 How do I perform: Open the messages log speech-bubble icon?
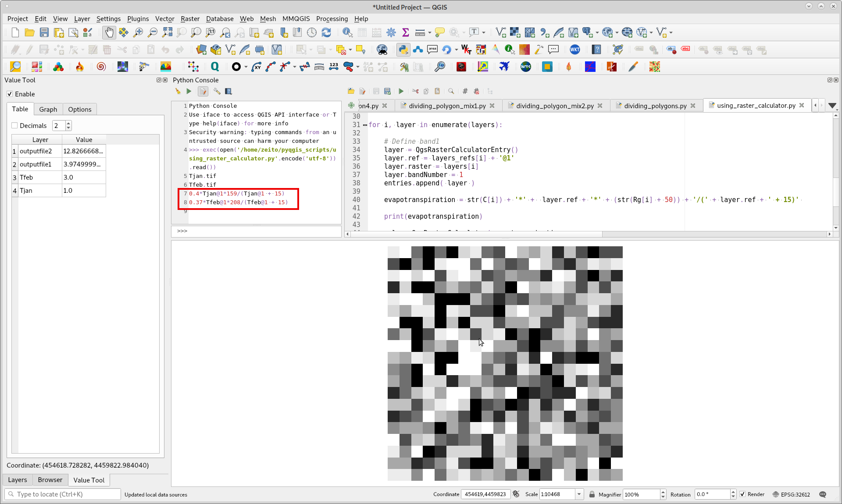pos(823,494)
